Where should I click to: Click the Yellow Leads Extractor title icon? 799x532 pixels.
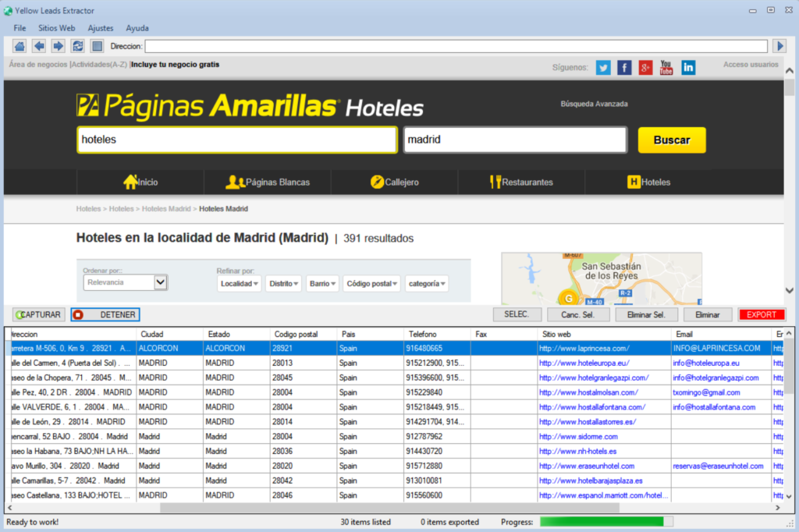point(8,11)
